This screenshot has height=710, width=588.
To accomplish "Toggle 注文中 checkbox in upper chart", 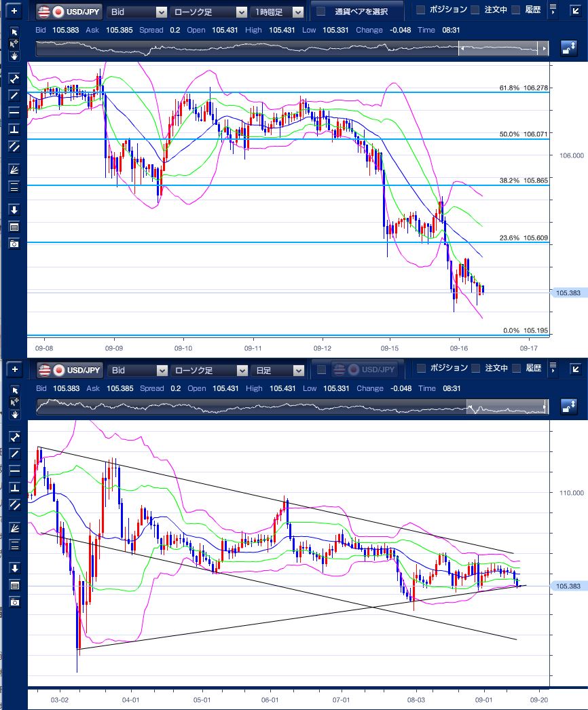I will [x=475, y=10].
